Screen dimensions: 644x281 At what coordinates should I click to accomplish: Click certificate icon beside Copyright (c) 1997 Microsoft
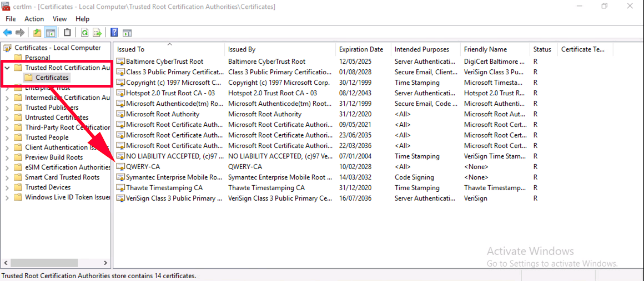120,83
